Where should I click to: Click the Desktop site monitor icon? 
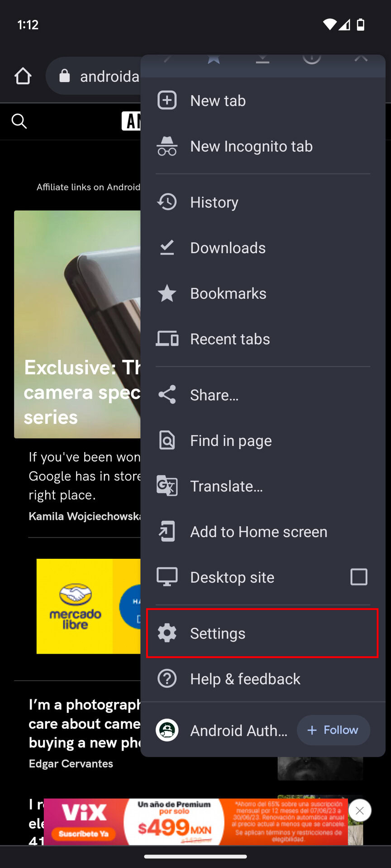click(167, 577)
